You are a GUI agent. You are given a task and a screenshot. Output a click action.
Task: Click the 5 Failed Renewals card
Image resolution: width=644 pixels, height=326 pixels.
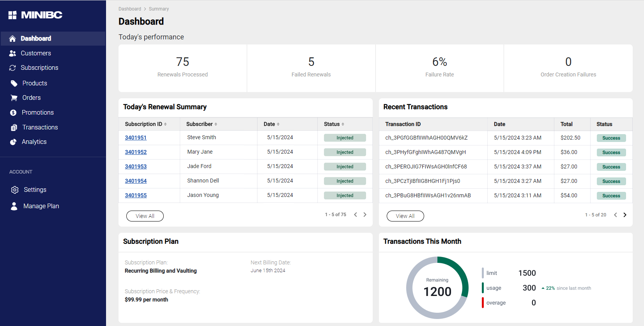click(x=311, y=68)
